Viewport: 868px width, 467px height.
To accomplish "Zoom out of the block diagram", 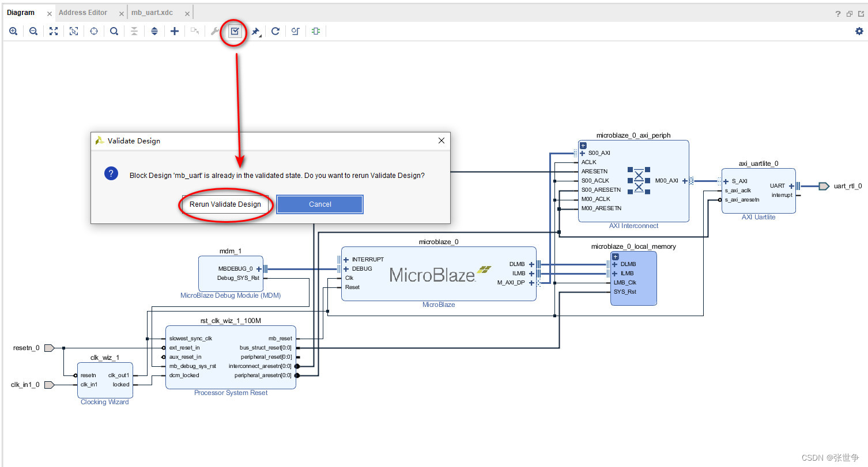I will coord(33,31).
